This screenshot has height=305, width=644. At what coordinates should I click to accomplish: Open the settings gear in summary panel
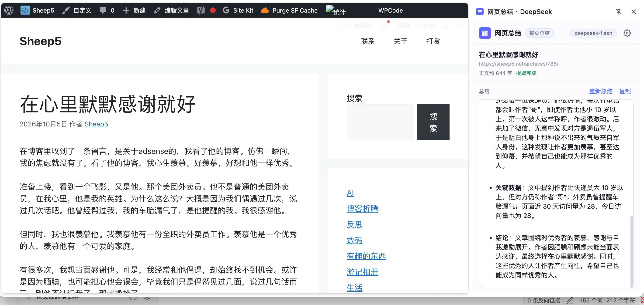pyautogui.click(x=627, y=33)
